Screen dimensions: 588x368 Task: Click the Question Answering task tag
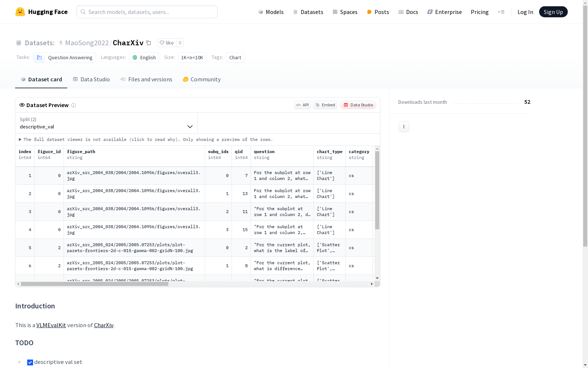click(65, 57)
